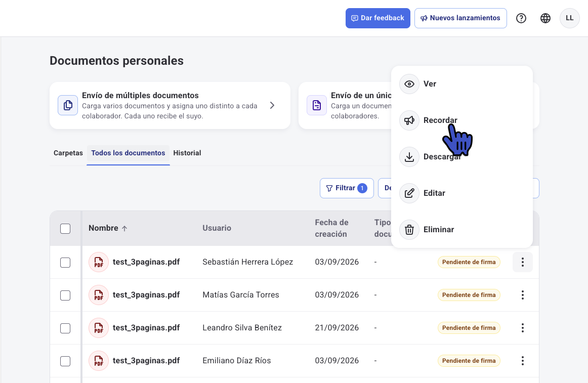Click Pendiente de firma badge for Sebastián Herrera López

469,262
